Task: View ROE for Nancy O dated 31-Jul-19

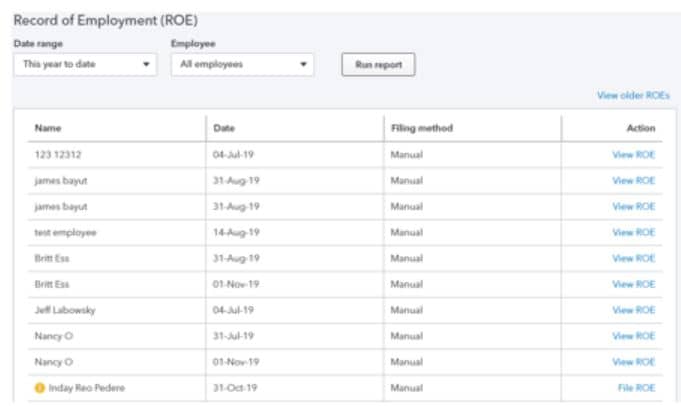Action: tap(634, 336)
